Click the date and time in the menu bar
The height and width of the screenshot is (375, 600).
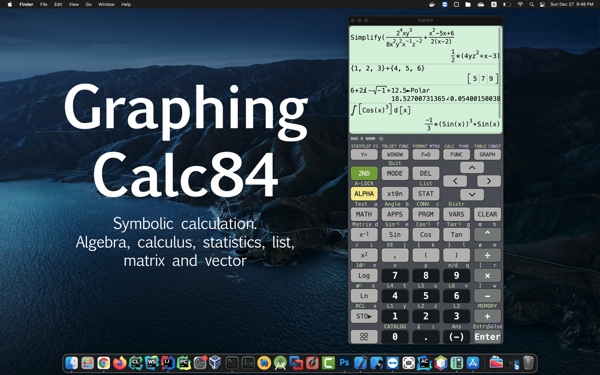click(572, 4)
